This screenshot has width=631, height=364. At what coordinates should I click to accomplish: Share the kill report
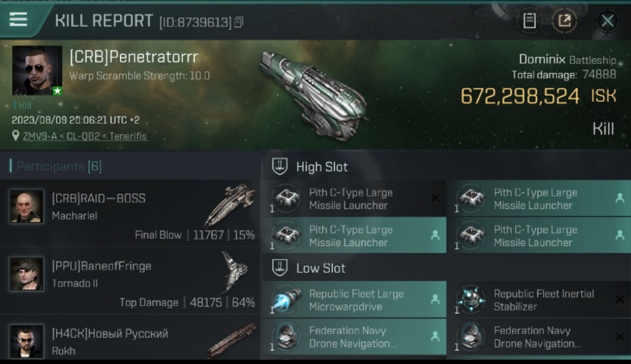coord(565,21)
